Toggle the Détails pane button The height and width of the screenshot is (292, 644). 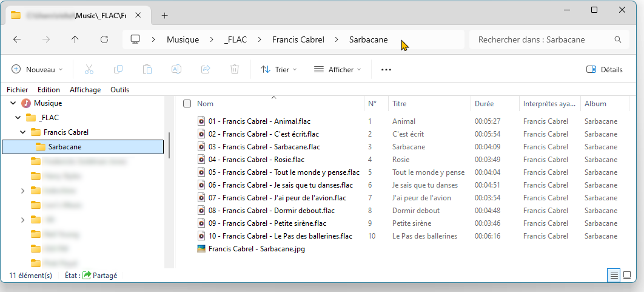[604, 69]
